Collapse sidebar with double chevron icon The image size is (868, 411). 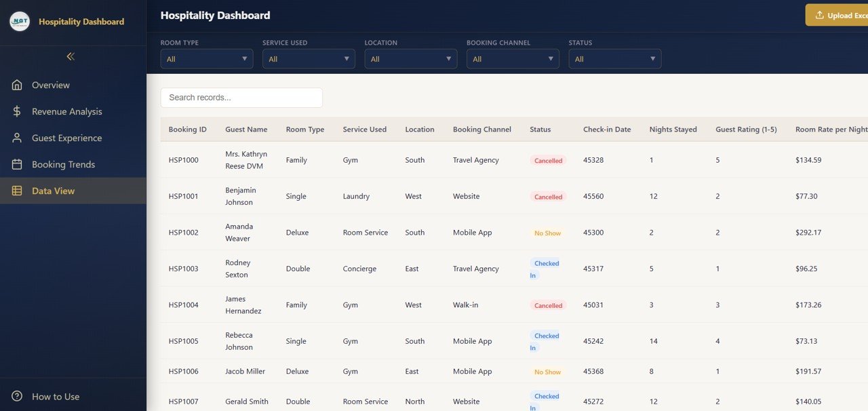coord(71,57)
